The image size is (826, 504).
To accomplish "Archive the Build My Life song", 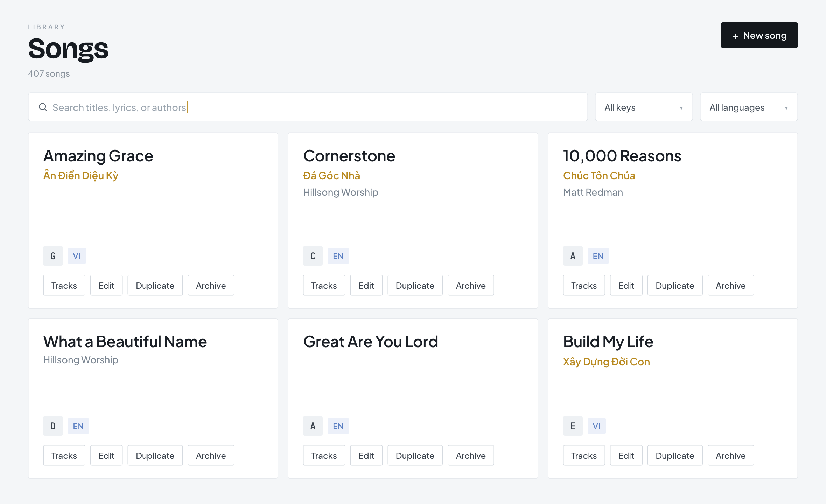I will (x=730, y=455).
